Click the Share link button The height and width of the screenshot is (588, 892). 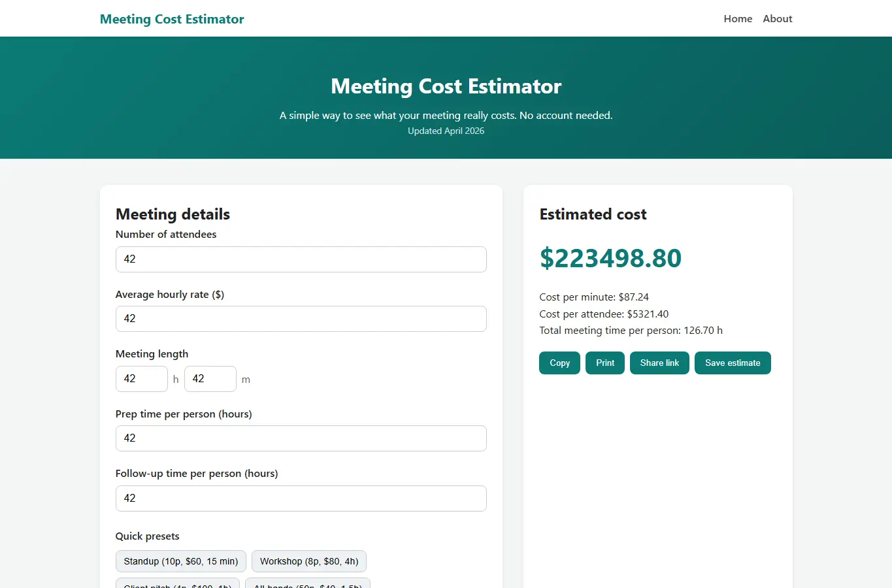pyautogui.click(x=659, y=363)
